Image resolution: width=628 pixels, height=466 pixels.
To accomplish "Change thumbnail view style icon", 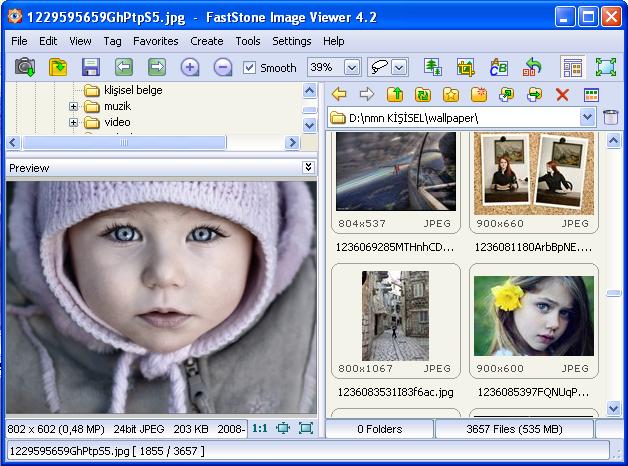I will click(x=591, y=94).
